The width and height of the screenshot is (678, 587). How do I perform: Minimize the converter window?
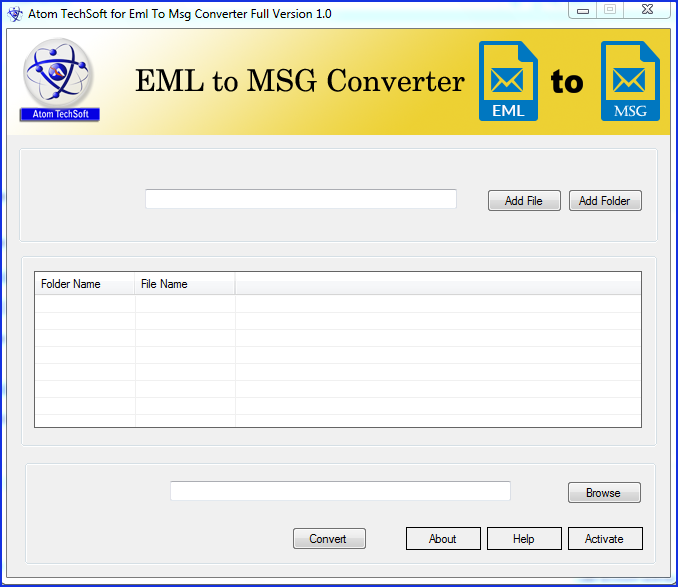coord(583,10)
